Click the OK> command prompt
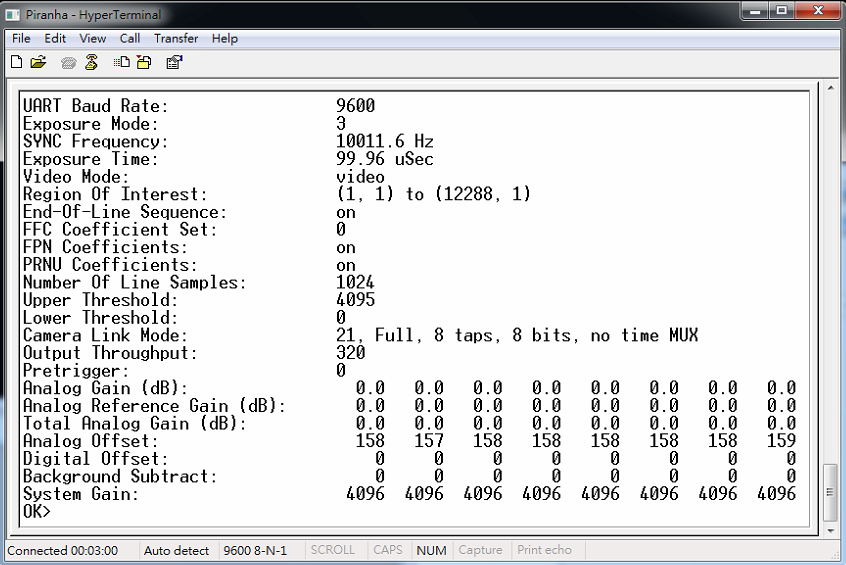Image resolution: width=846 pixels, height=565 pixels. (37, 512)
